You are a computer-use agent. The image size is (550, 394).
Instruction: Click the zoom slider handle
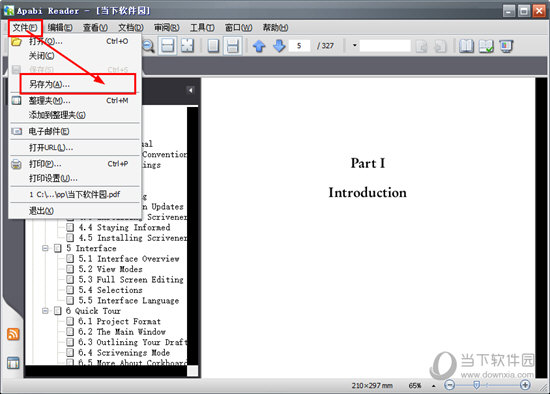[x=476, y=385]
